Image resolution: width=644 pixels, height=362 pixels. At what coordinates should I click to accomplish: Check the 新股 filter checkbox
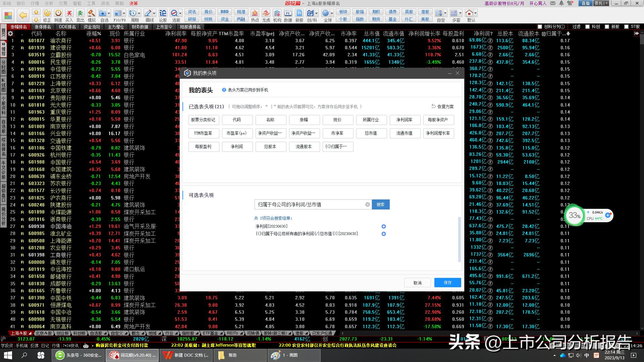click(607, 26)
